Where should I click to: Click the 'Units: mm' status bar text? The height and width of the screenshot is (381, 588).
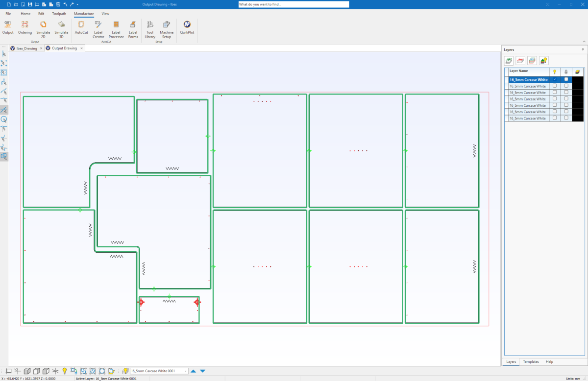(574, 379)
